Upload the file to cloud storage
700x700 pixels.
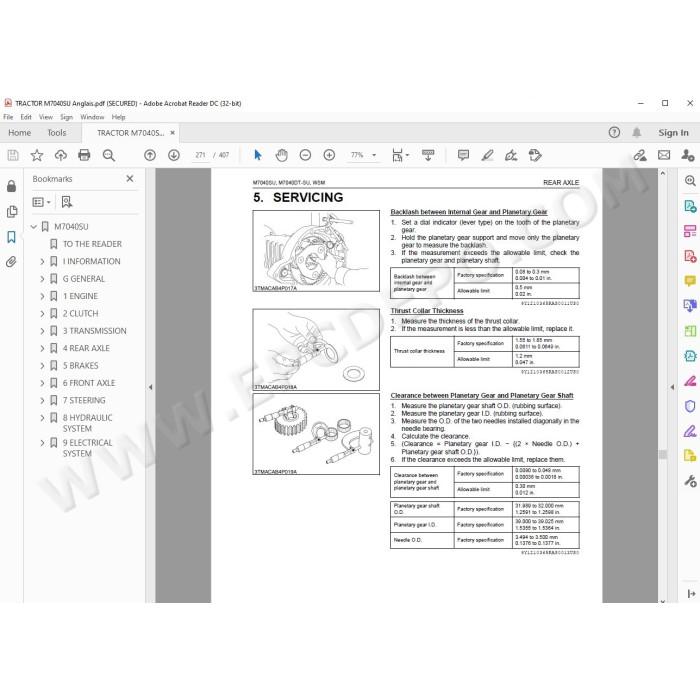point(61,155)
